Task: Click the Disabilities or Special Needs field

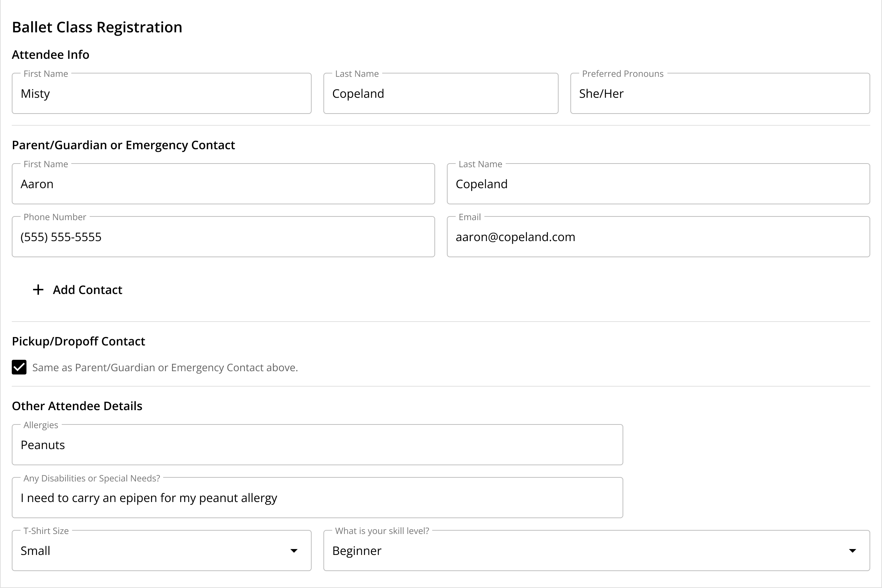Action: pos(318,498)
